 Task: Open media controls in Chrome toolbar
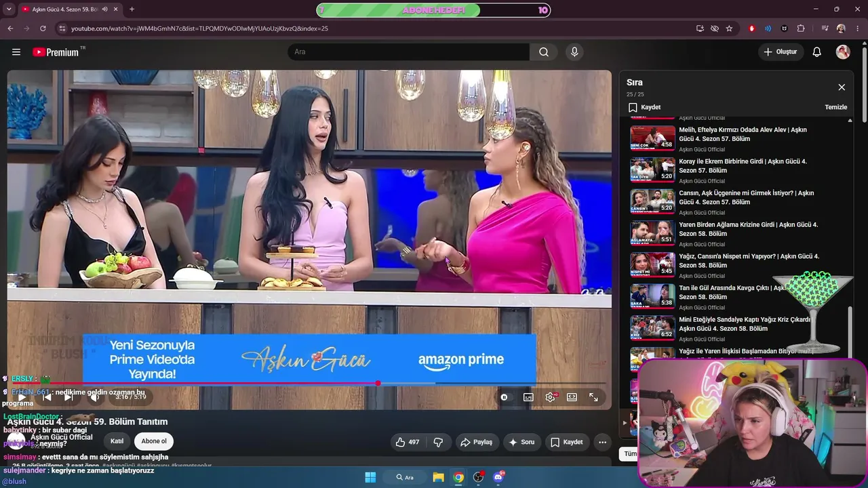(825, 28)
